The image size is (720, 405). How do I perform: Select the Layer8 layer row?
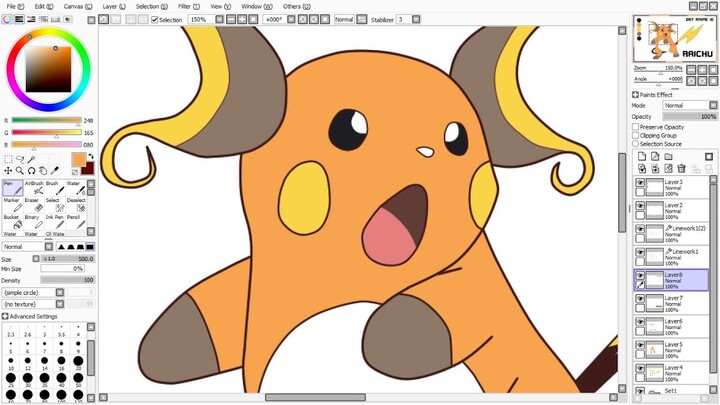coord(671,280)
